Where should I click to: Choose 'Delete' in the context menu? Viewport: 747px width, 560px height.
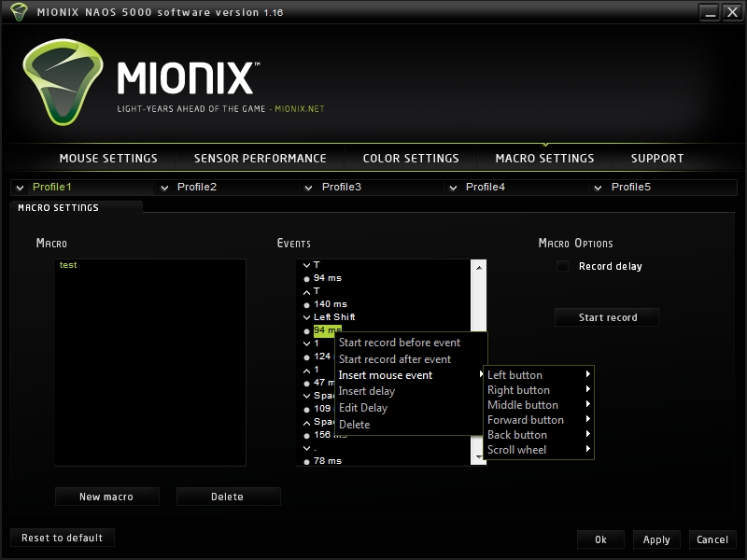point(355,425)
